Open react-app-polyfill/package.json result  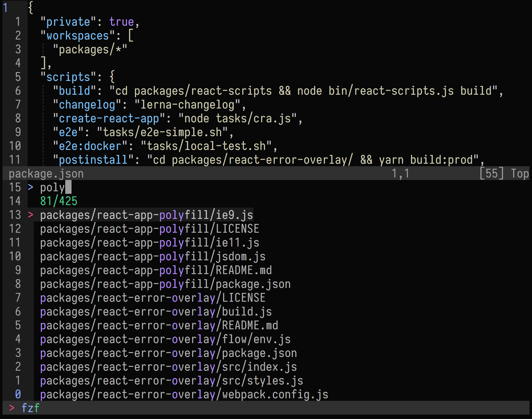click(165, 284)
